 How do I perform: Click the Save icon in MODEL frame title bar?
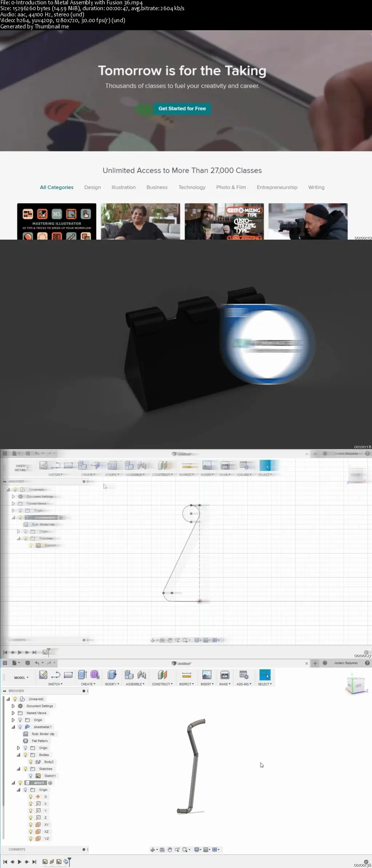tap(28, 663)
